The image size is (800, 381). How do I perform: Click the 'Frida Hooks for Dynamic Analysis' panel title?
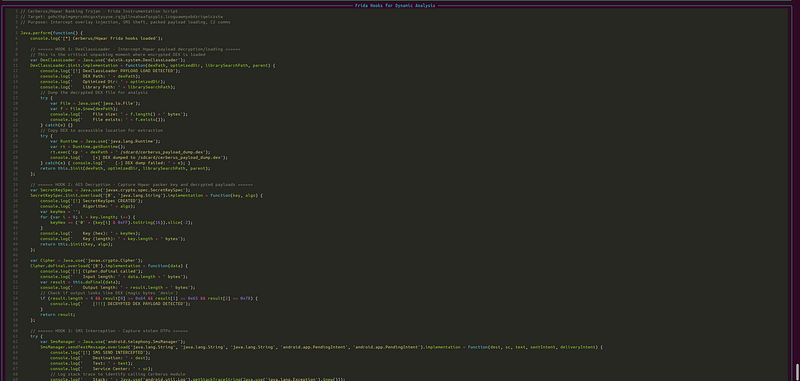coord(395,5)
